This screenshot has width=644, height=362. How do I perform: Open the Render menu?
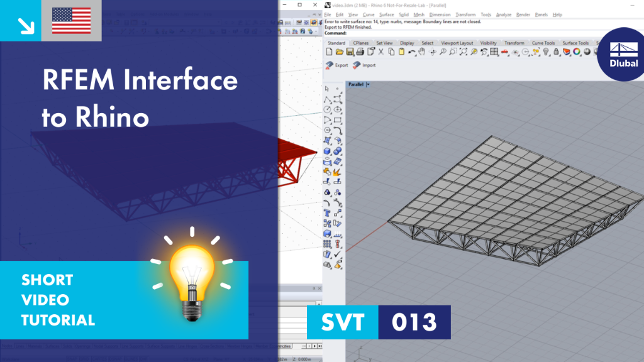pyautogui.click(x=523, y=15)
